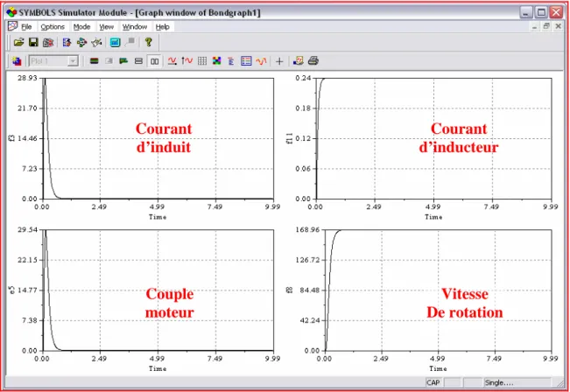Toggle the side-by-side panes layout button

point(154,61)
